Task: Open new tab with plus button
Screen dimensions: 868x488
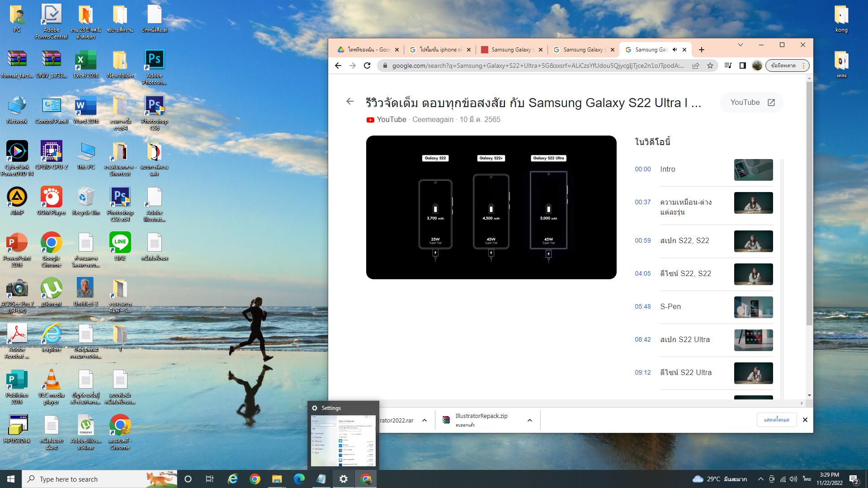Action: (x=702, y=50)
